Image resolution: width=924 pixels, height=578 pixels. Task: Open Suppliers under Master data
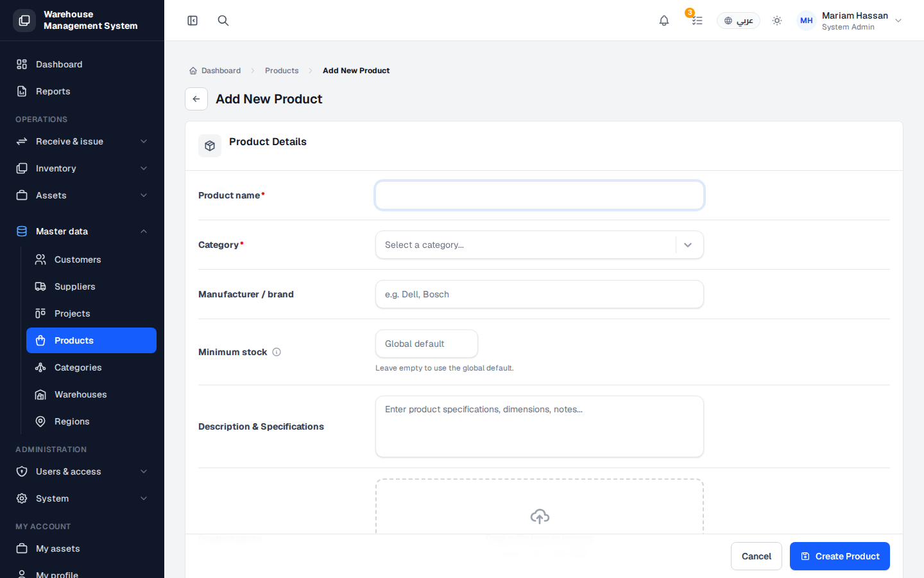pos(91,286)
